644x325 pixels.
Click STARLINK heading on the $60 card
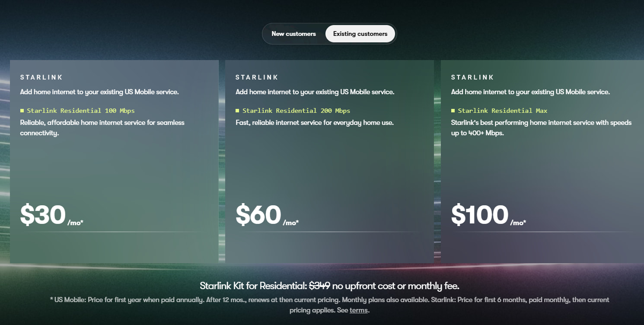pos(257,77)
